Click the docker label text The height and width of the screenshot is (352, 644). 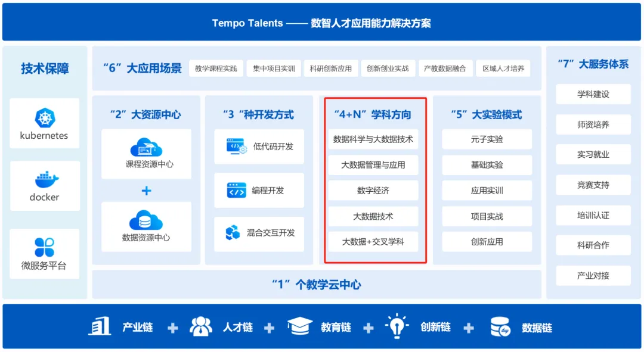[44, 197]
